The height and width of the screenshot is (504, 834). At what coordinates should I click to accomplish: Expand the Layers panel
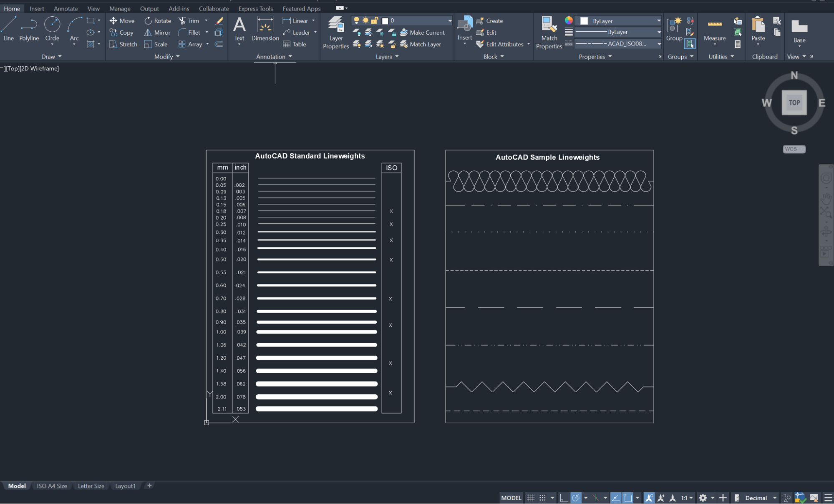pyautogui.click(x=387, y=57)
